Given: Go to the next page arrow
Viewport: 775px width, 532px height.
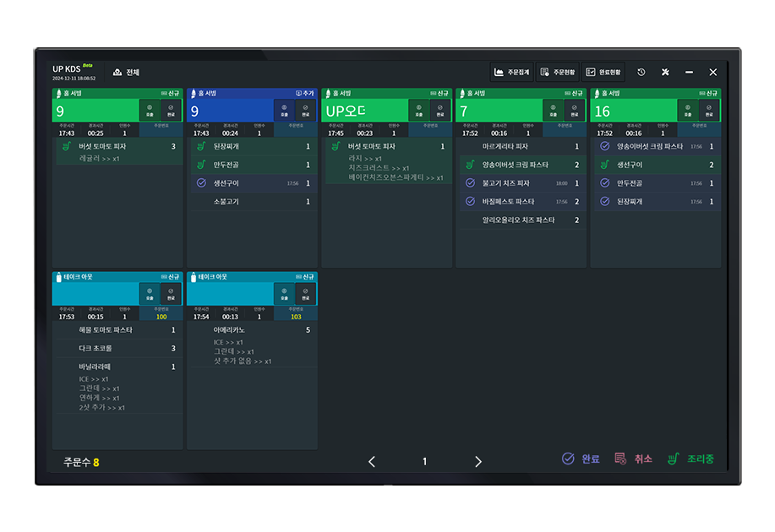Looking at the screenshot, I should (478, 461).
